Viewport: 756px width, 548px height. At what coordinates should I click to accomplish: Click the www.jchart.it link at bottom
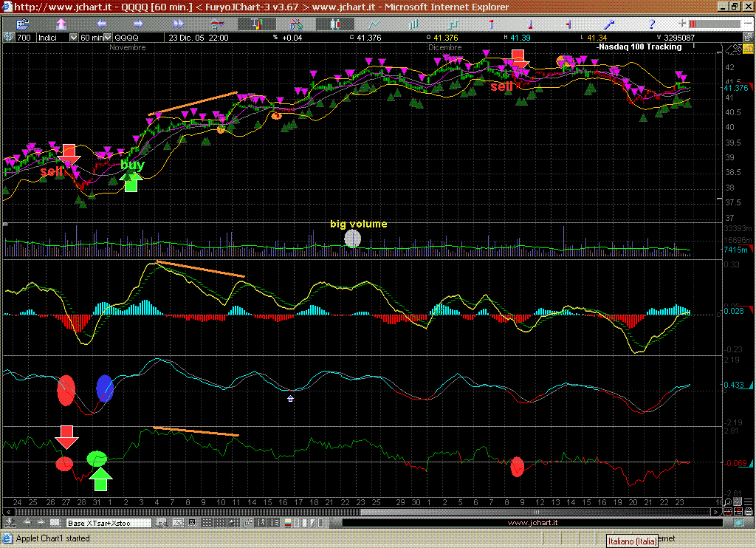533,523
